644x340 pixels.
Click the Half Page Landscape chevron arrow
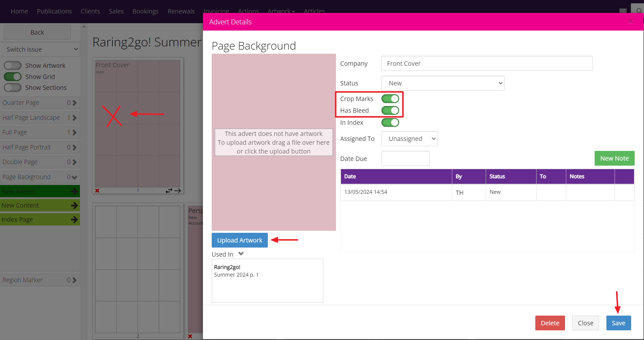(75, 118)
